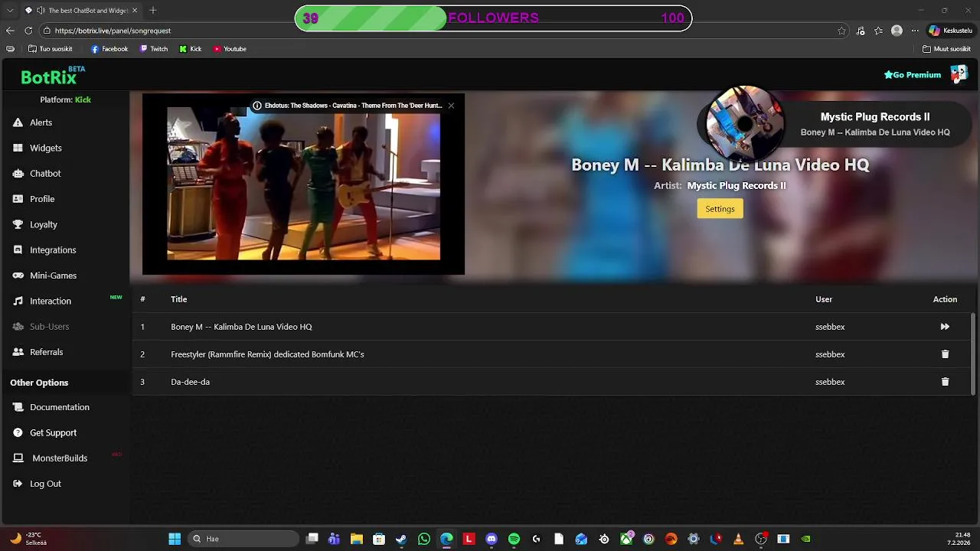980x551 pixels.
Task: Add this page to favorites star
Action: tap(841, 31)
